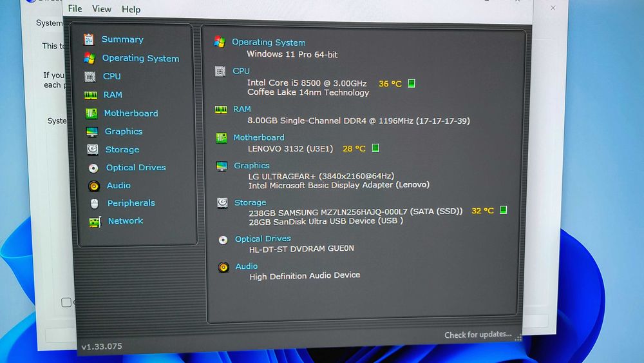This screenshot has width=644, height=363.
Task: Go to Operating System section in sidebar
Action: [x=140, y=59]
